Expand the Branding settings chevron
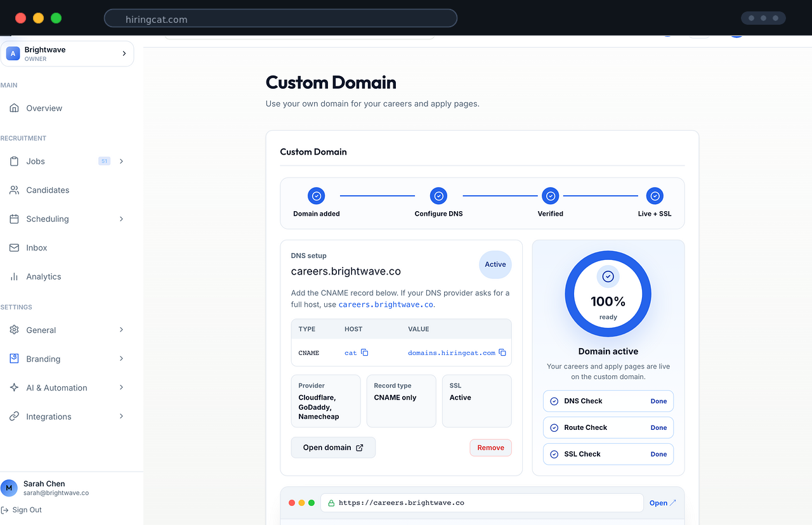Viewport: 812px width, 525px height. coord(121,359)
